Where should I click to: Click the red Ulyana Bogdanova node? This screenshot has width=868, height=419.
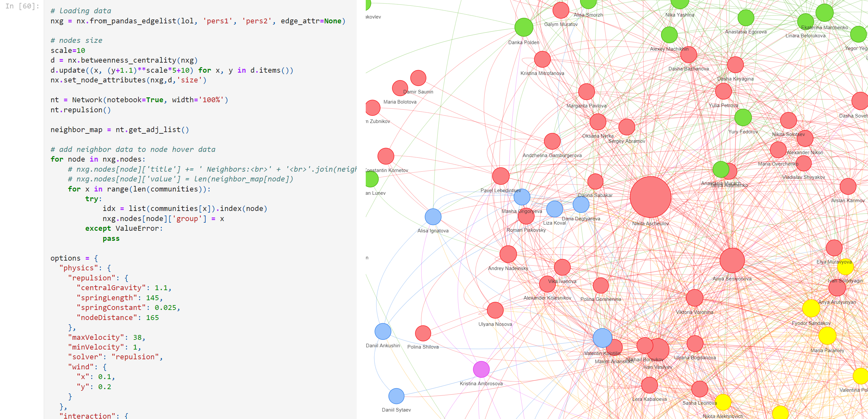click(x=695, y=344)
